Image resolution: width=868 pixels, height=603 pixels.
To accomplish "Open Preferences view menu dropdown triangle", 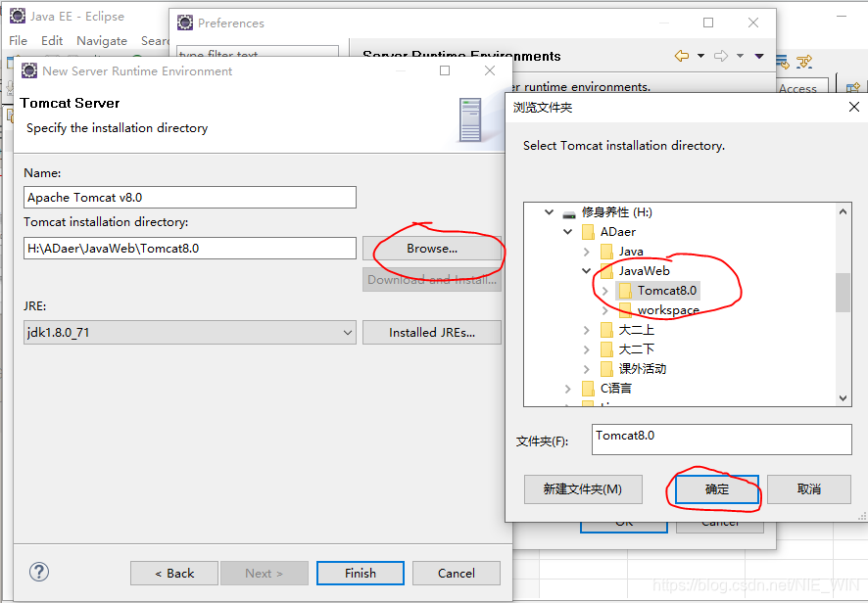I will (x=759, y=56).
